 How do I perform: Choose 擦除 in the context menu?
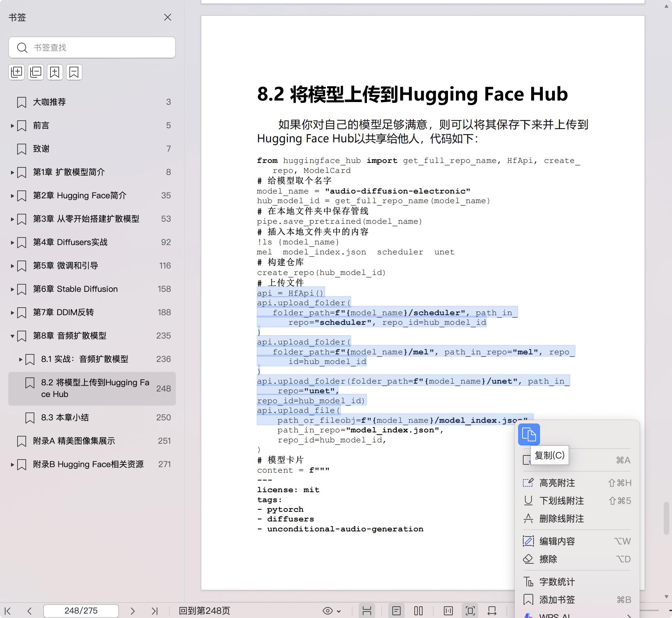coord(577,559)
